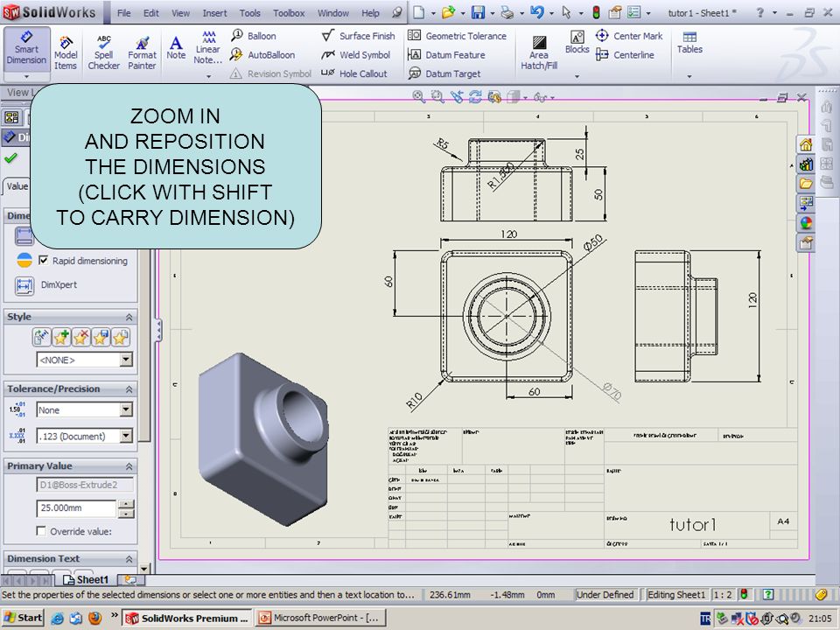This screenshot has width=840, height=630.
Task: Open the Edit menu
Action: pos(151,13)
